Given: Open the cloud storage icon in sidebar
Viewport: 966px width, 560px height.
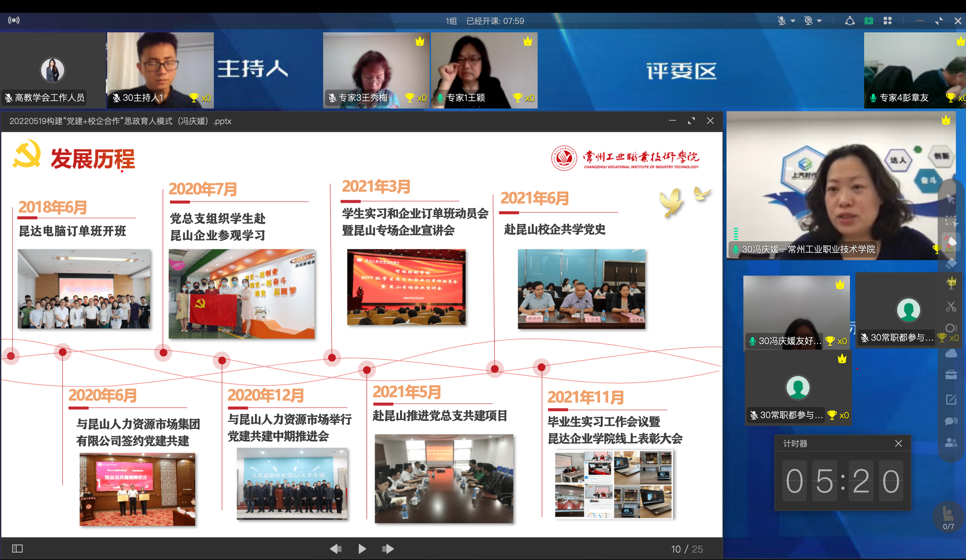Looking at the screenshot, I should tap(951, 353).
